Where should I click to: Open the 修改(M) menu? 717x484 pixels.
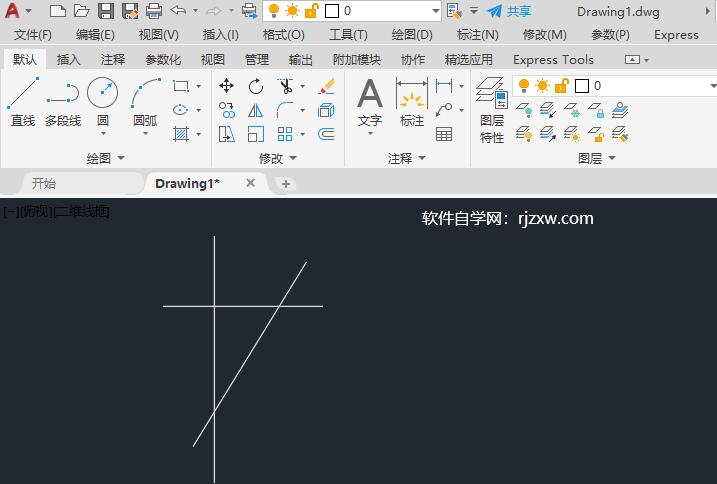coord(545,35)
